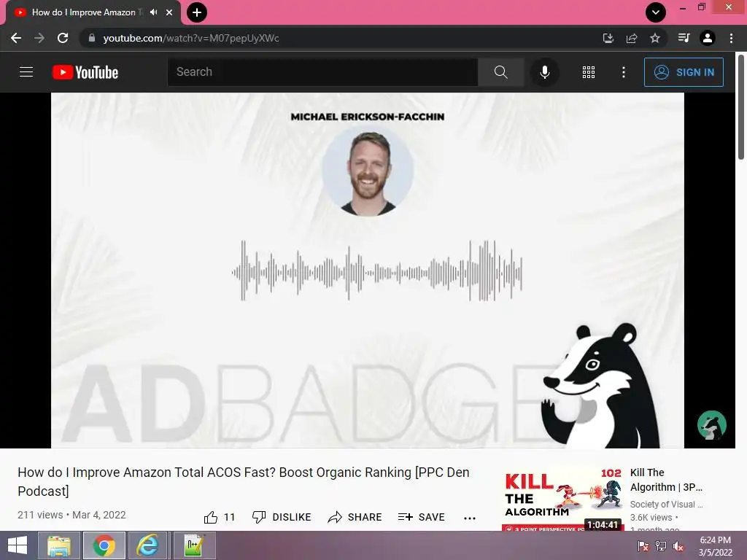Open the YouTube settings three-dot menu
747x560 pixels.
(623, 72)
